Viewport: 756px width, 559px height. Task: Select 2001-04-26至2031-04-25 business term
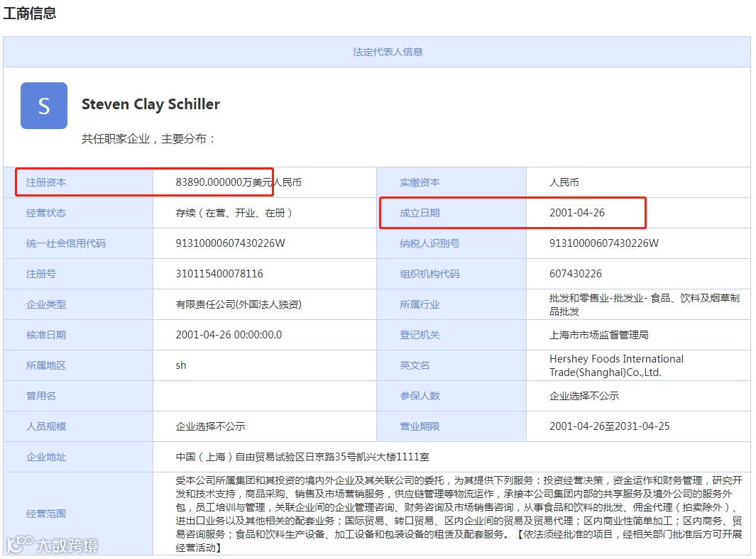click(610, 426)
